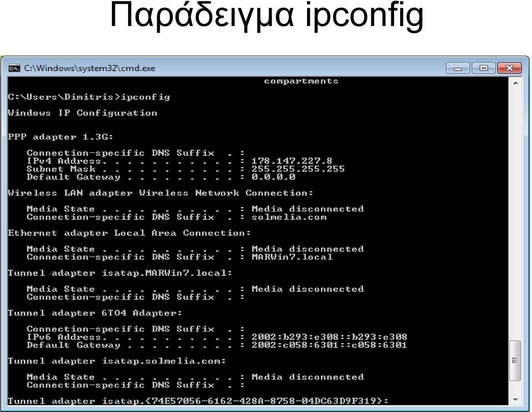The width and height of the screenshot is (532, 412).
Task: Click the isatap.{74E57056-6162-428A...} adapter line
Action: (x=198, y=401)
